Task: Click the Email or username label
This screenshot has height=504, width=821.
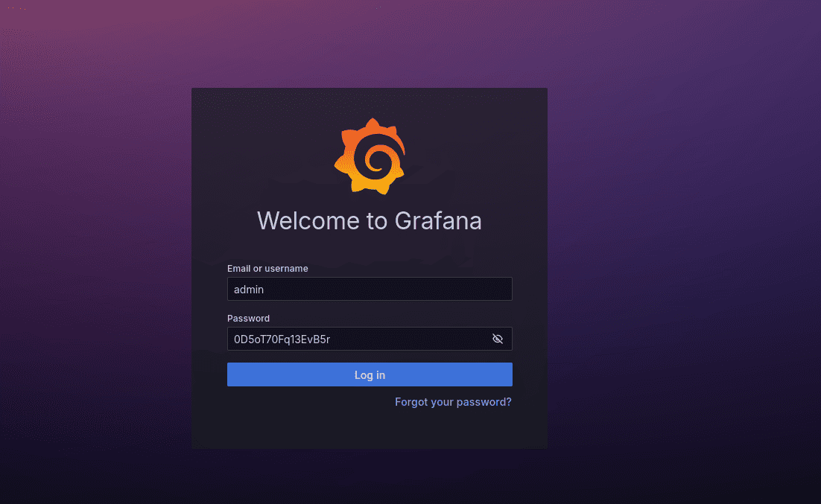Action: point(267,268)
